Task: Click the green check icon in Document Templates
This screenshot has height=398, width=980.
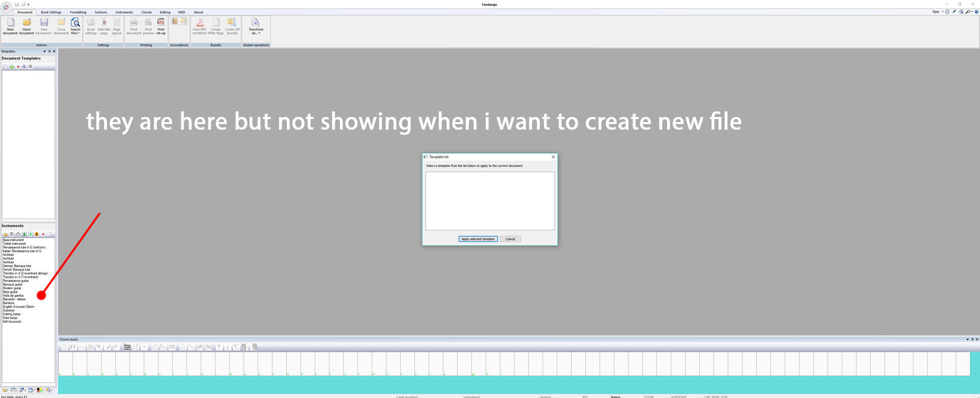Action: click(12, 67)
